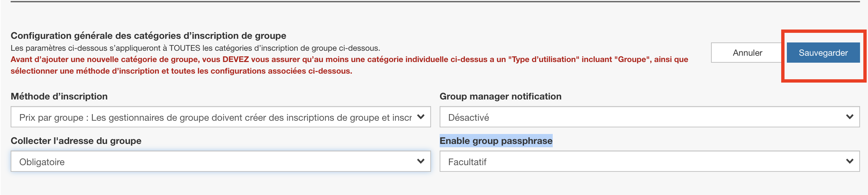
Task: Click the "Group manager notification" label
Action: coord(500,96)
